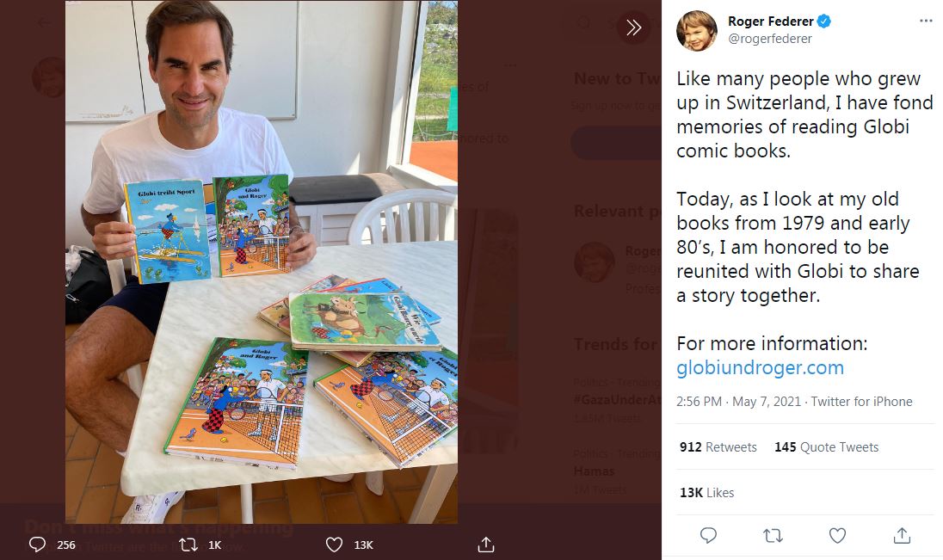The width and height of the screenshot is (943, 560).
Task: Collapse the tweet side panel with double-chevron
Action: pyautogui.click(x=633, y=28)
